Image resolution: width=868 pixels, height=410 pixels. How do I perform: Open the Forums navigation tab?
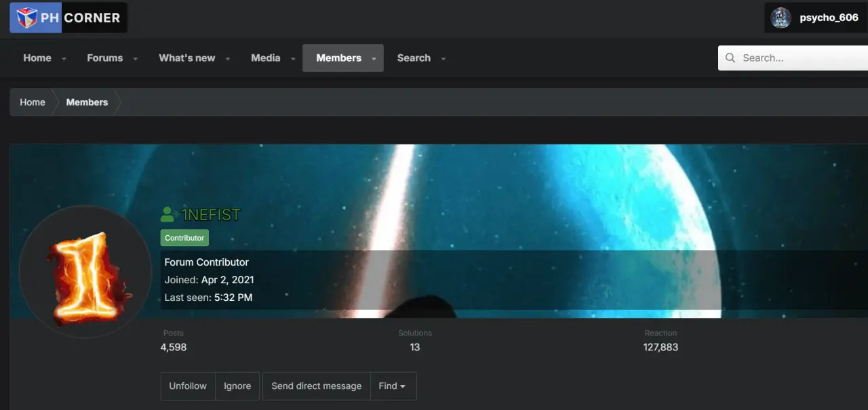pos(105,58)
